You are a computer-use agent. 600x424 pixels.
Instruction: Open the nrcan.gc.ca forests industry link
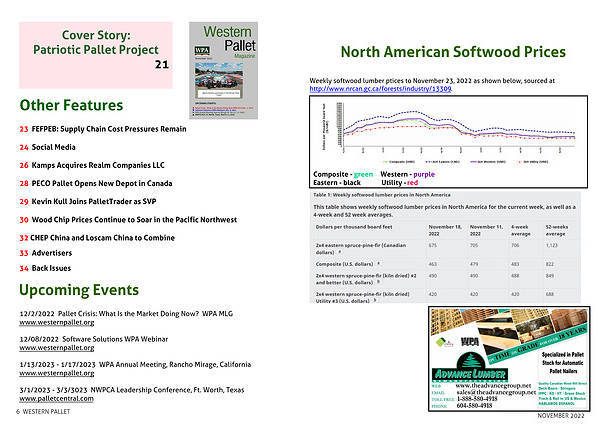380,90
